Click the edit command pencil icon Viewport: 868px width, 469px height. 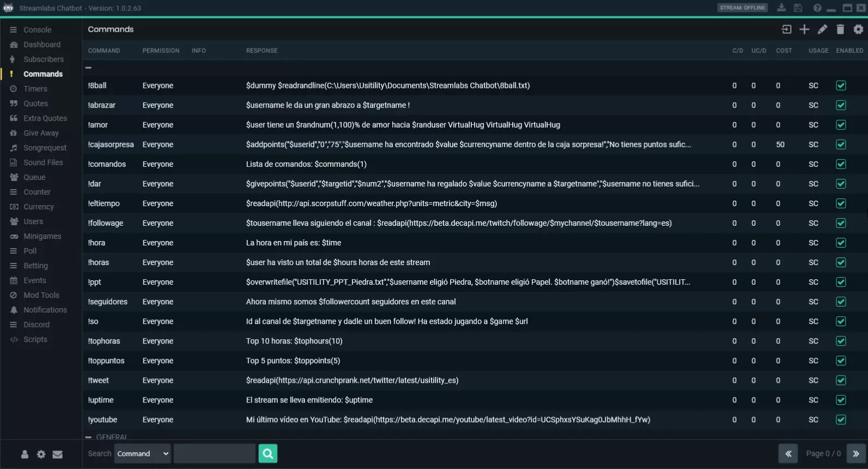pos(822,29)
